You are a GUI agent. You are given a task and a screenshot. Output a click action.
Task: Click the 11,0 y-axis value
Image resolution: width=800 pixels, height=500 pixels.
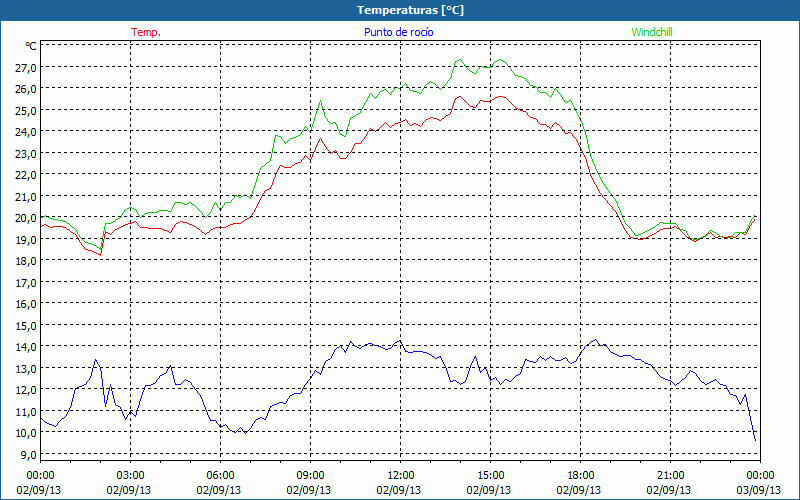pyautogui.click(x=27, y=411)
